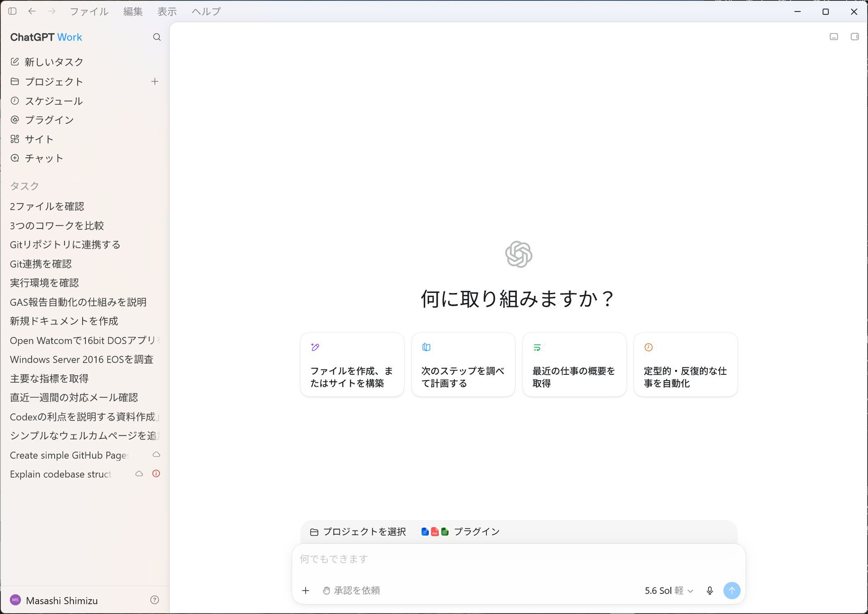Image resolution: width=868 pixels, height=614 pixels.
Task: Open the サイト page
Action: (85, 139)
